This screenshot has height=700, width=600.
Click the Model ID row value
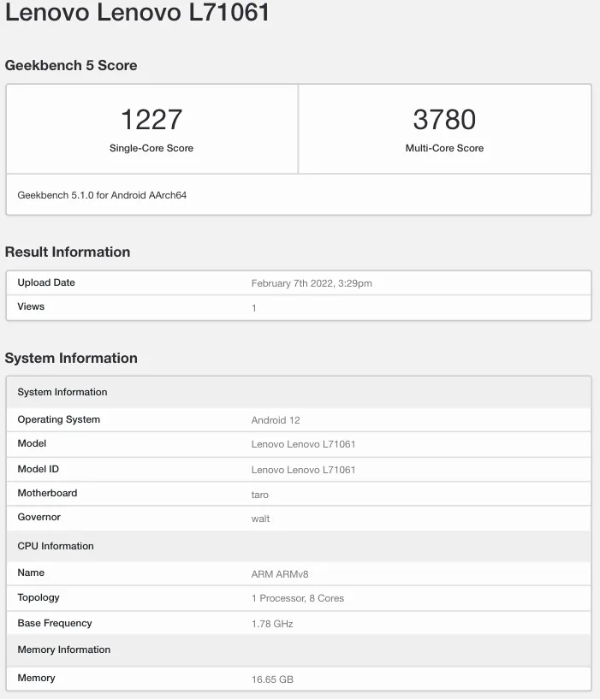coord(303,470)
